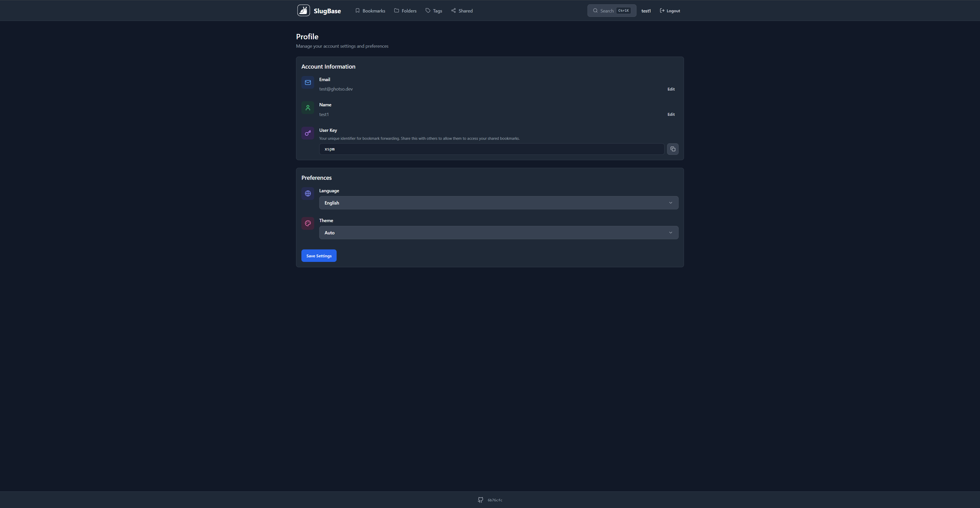
Task: Open the Shared section icon
Action: pyautogui.click(x=453, y=11)
